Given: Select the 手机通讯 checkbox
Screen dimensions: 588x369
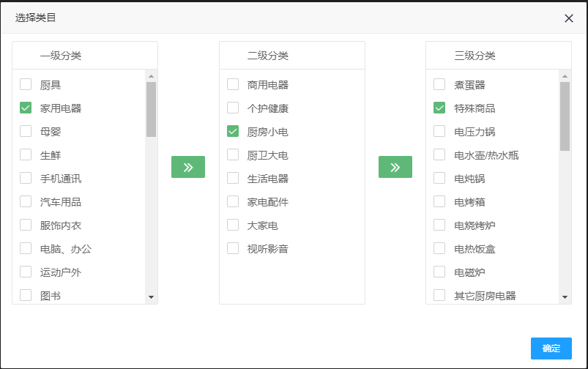Looking at the screenshot, I should [x=26, y=178].
